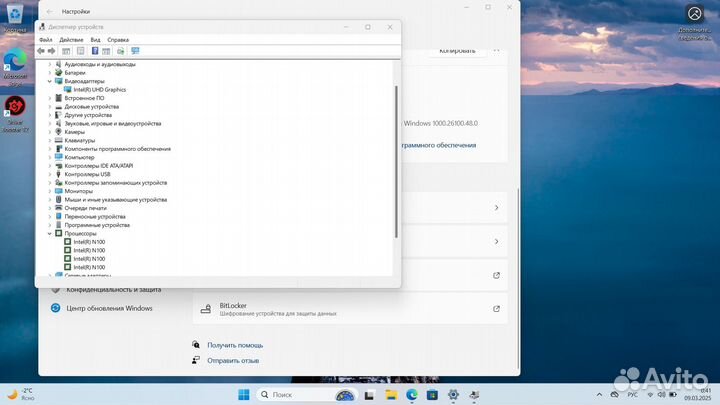Viewport: 720px width, 405px height.
Task: Open the weather widget on the taskbar
Action: [21, 394]
